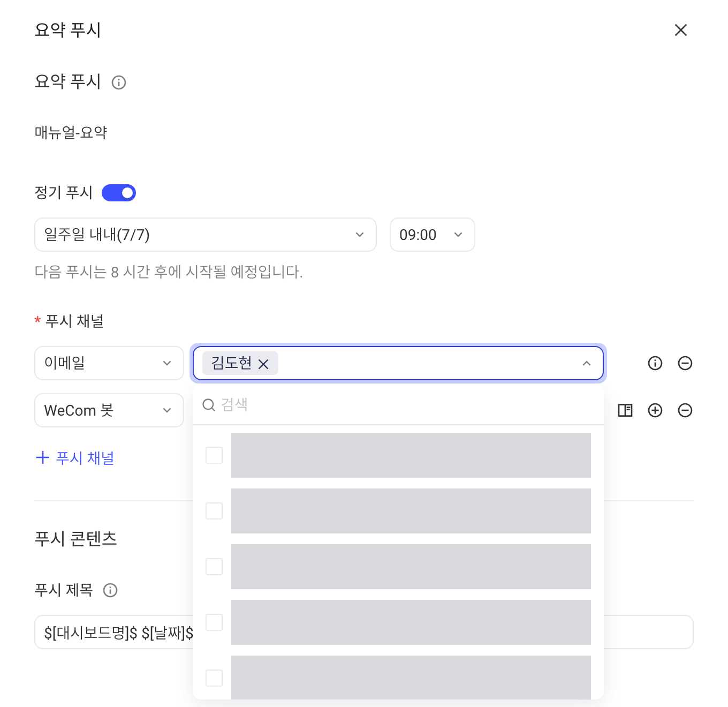Check the third recipient checkbox in the list

pos(214,567)
